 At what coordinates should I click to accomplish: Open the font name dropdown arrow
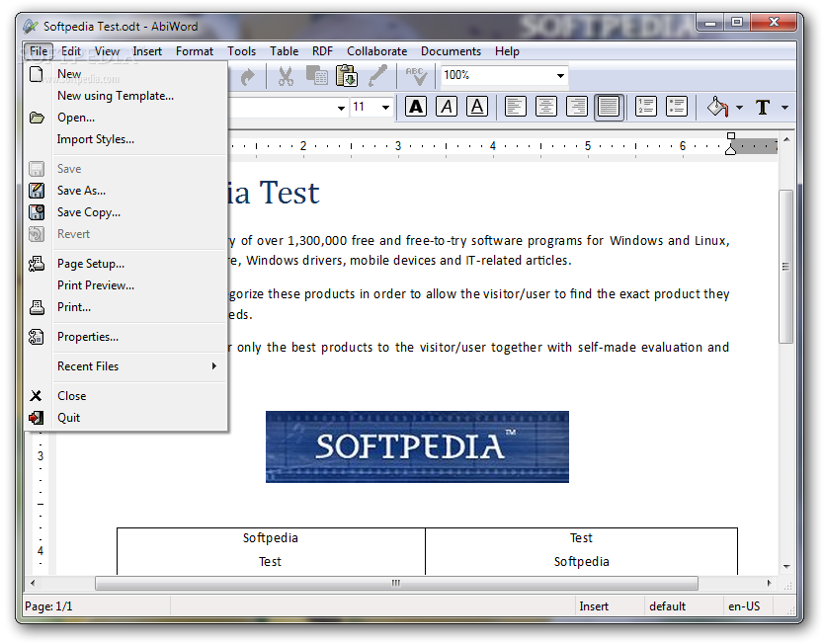341,108
